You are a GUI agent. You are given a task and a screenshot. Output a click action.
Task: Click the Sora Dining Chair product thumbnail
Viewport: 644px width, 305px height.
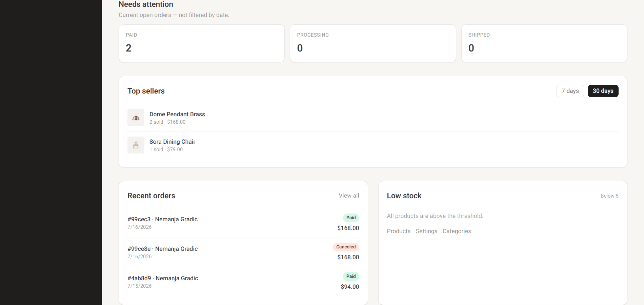tap(136, 145)
